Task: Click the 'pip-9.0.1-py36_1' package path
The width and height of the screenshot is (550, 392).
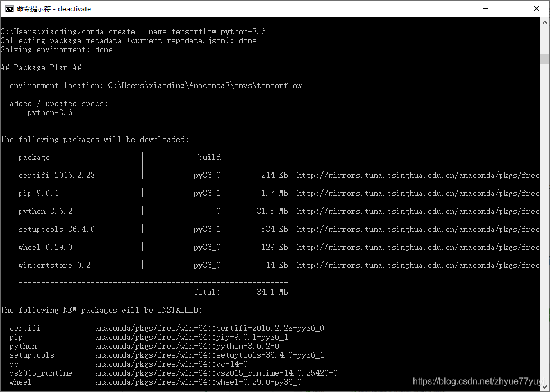Action: point(192,338)
